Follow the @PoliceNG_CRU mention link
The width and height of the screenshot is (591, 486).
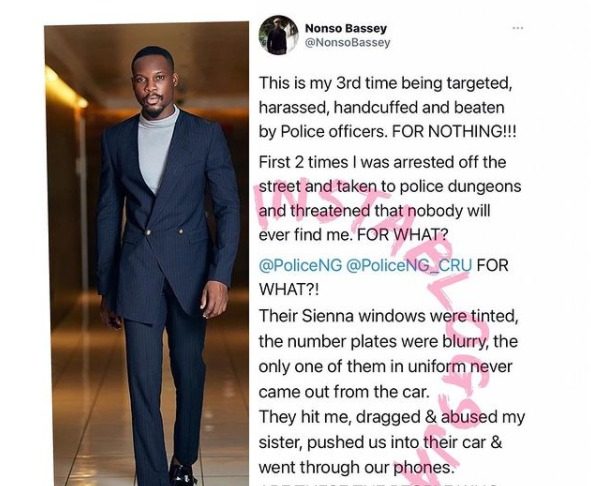coord(409,265)
